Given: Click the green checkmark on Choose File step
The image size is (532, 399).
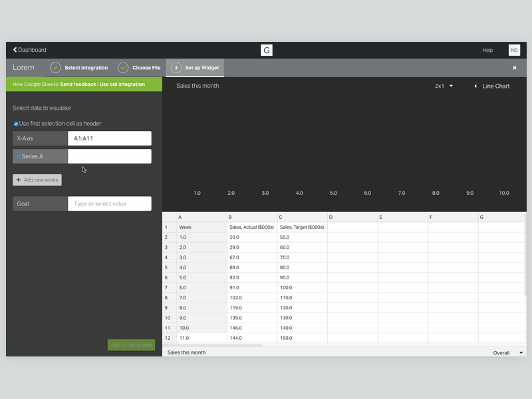Looking at the screenshot, I should [x=122, y=67].
